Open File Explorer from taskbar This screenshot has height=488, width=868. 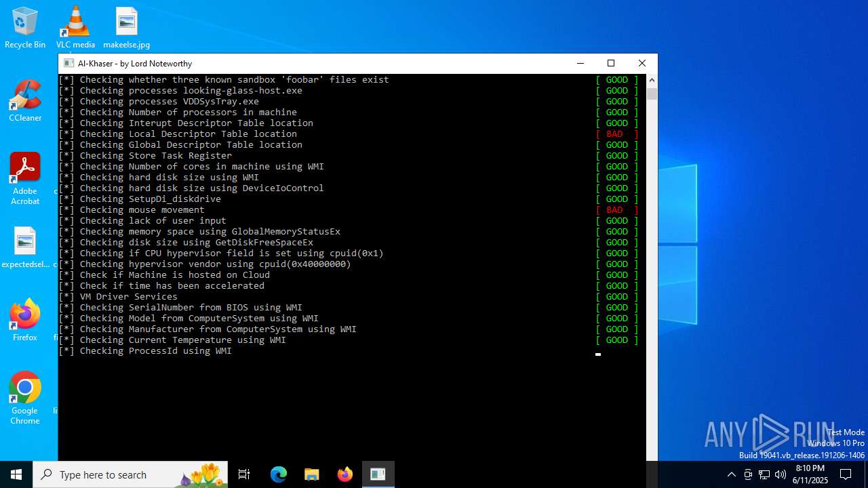coord(312,474)
